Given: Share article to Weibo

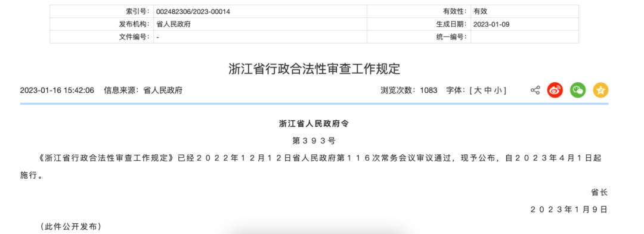Looking at the screenshot, I should pyautogui.click(x=555, y=90).
